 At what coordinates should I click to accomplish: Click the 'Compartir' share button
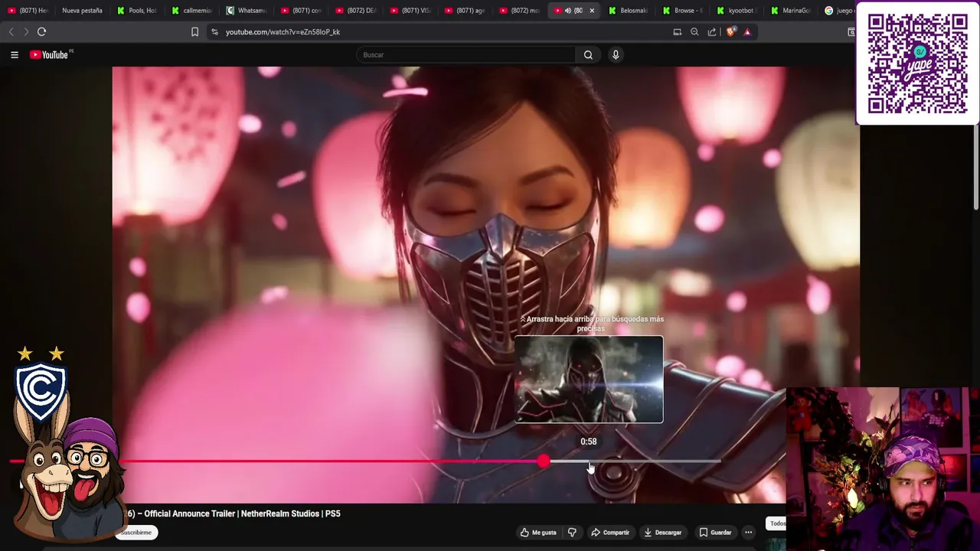(609, 532)
